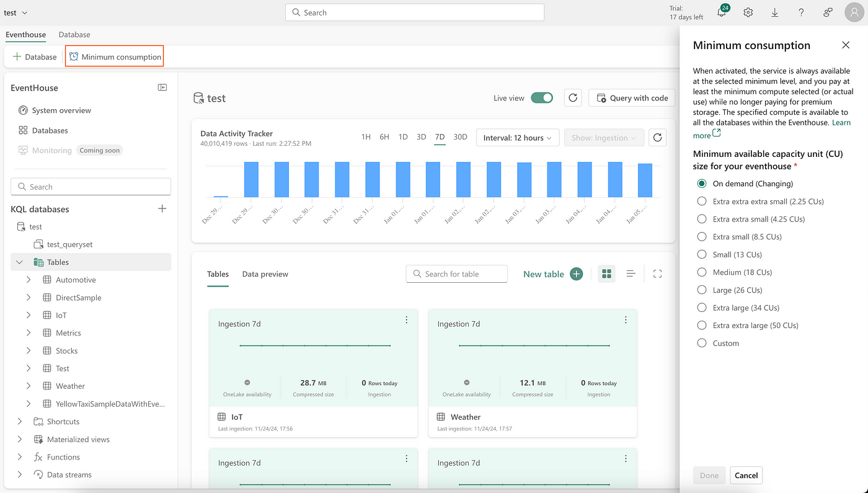Collapse the EventHouse side pane icon
This screenshot has height=493, width=868.
(x=162, y=87)
